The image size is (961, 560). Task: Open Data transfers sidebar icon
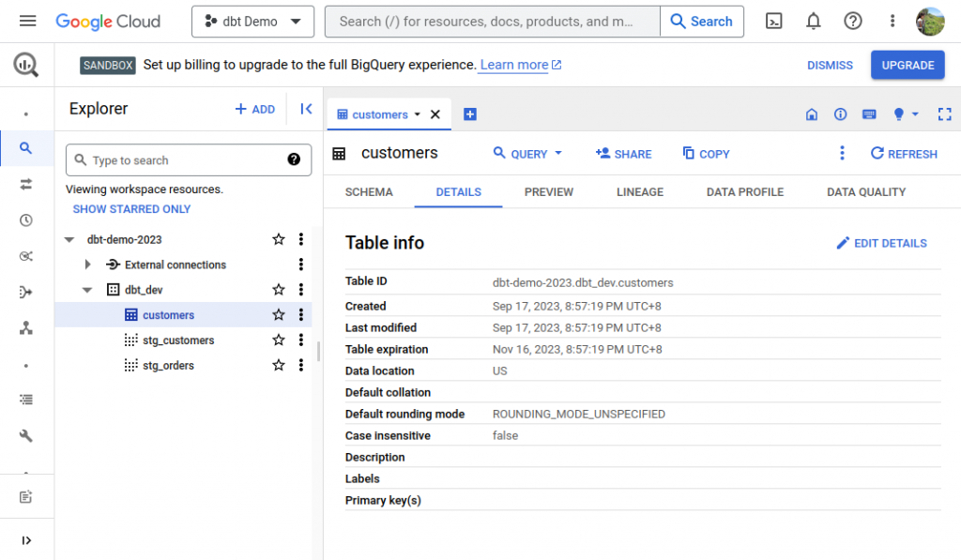point(25,184)
